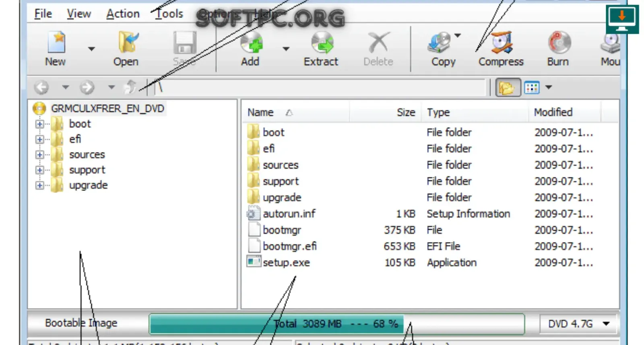Click the Copy disc toolbar icon

tap(440, 43)
